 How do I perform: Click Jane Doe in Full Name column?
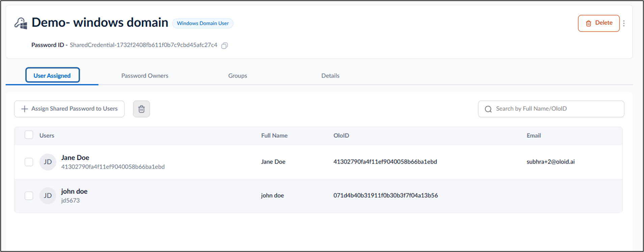pos(273,162)
